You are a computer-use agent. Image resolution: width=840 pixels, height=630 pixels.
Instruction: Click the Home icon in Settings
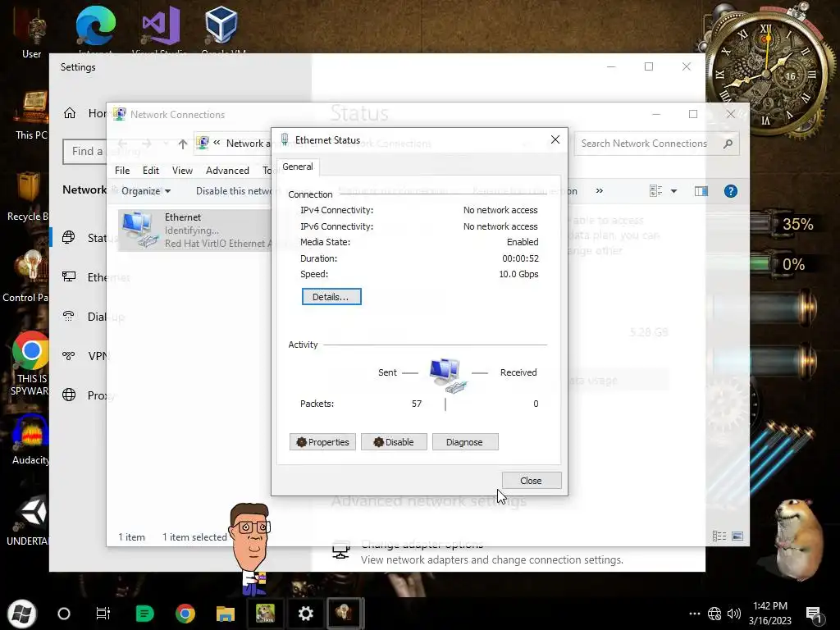pos(70,113)
